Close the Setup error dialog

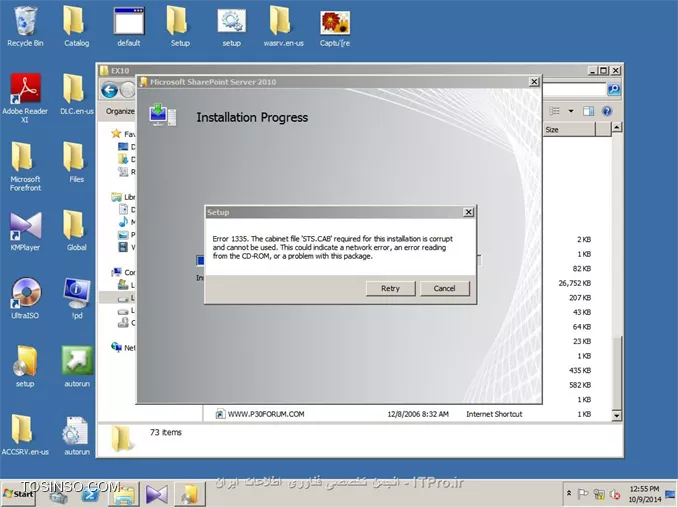pyautogui.click(x=468, y=212)
